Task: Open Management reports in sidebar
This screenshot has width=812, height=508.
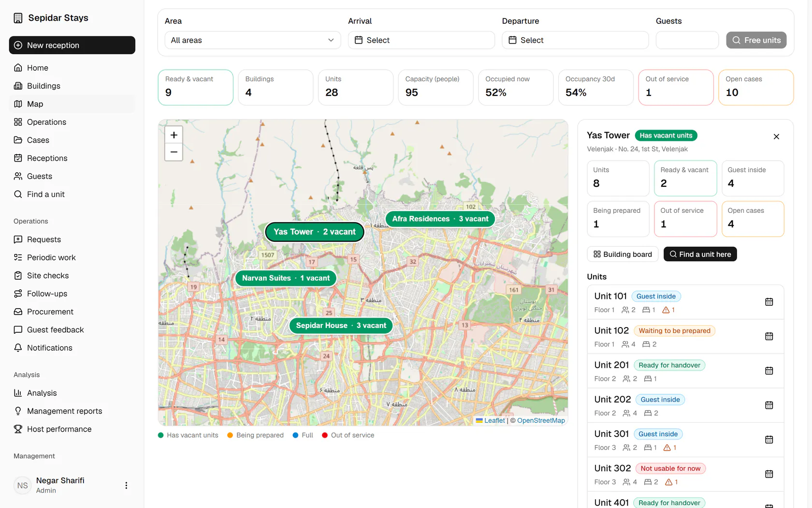Action: tap(72, 411)
